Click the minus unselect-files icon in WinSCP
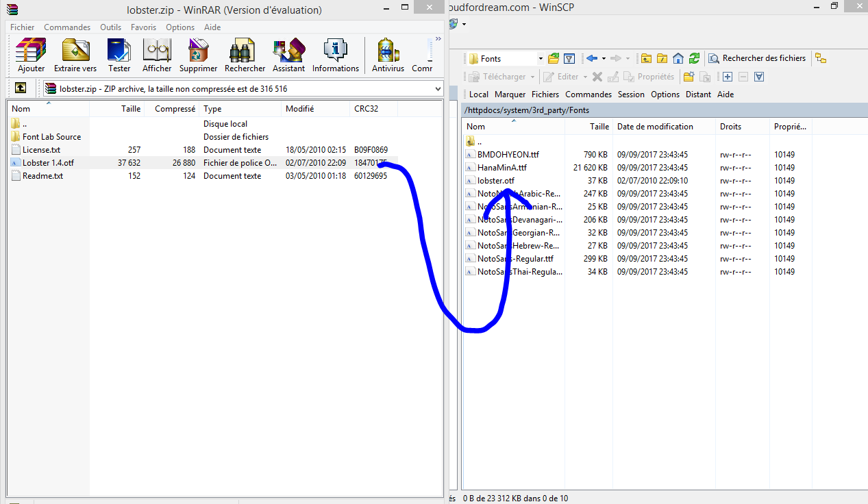 click(743, 77)
